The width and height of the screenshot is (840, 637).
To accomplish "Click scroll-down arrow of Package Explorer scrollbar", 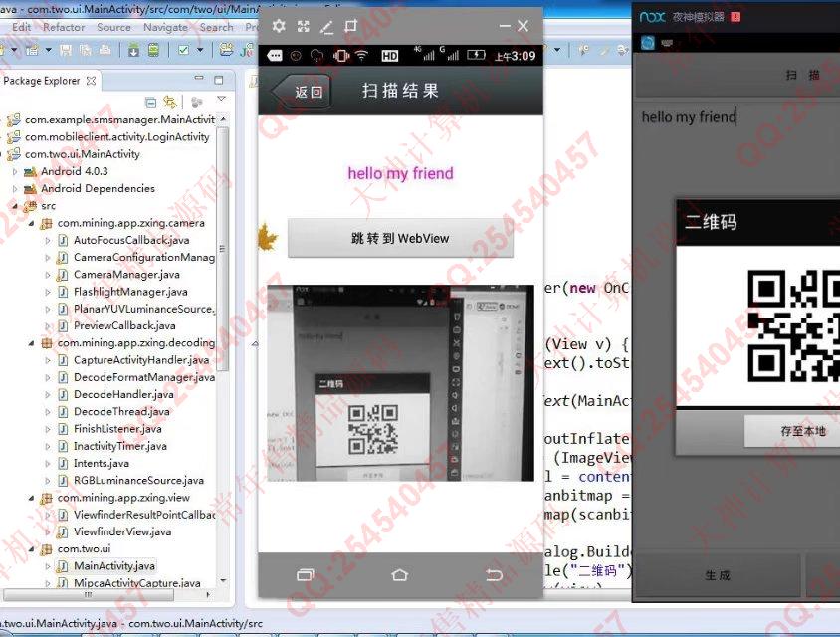I will click(223, 580).
